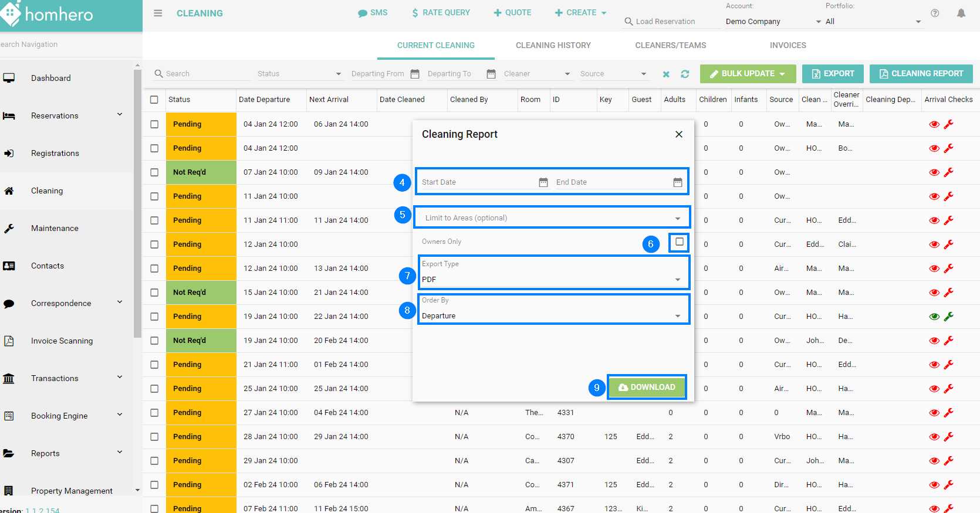Tick the Owners Only checkbox

[679, 242]
